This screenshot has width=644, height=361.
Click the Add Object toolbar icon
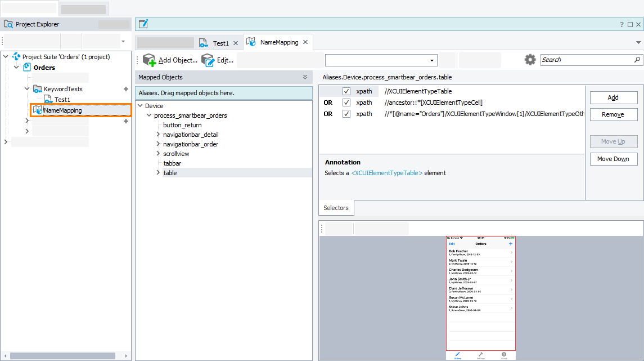(x=149, y=60)
